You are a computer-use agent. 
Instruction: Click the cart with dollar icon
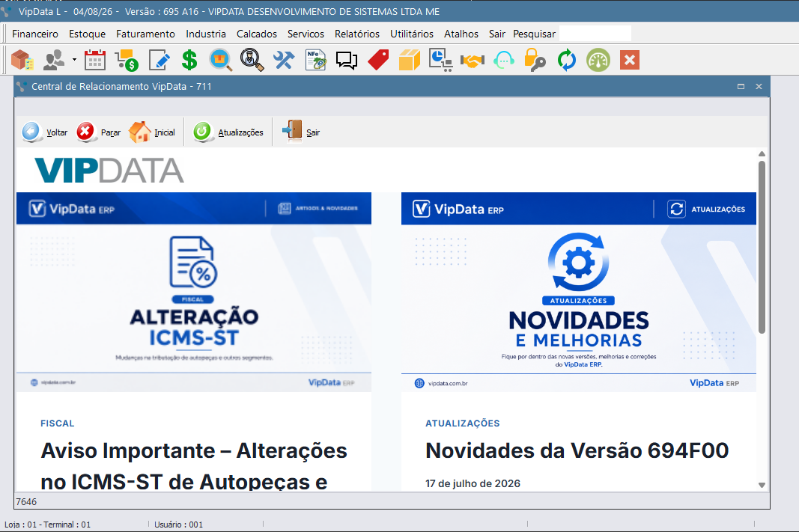[x=127, y=60]
